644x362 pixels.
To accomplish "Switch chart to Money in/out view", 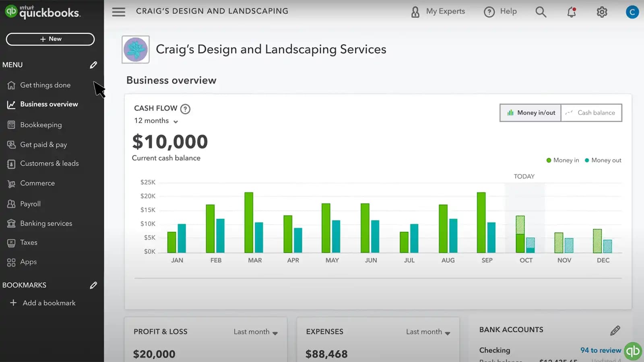I will tap(530, 113).
